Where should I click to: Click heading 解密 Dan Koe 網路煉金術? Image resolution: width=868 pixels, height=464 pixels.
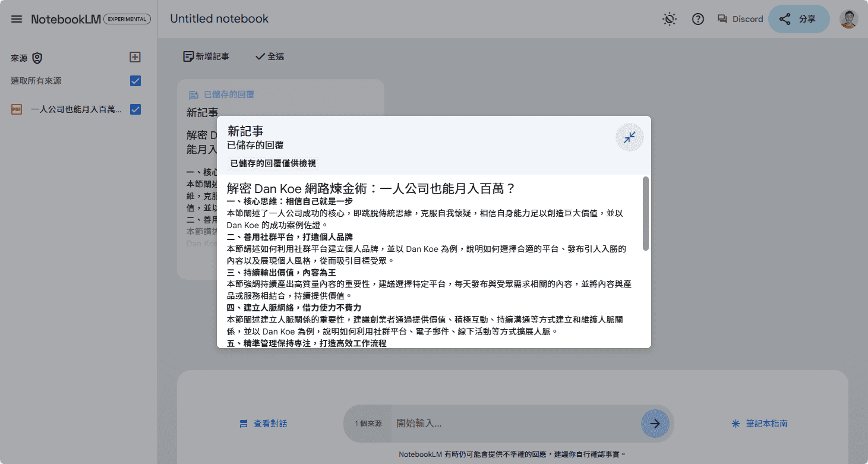pyautogui.click(x=371, y=188)
